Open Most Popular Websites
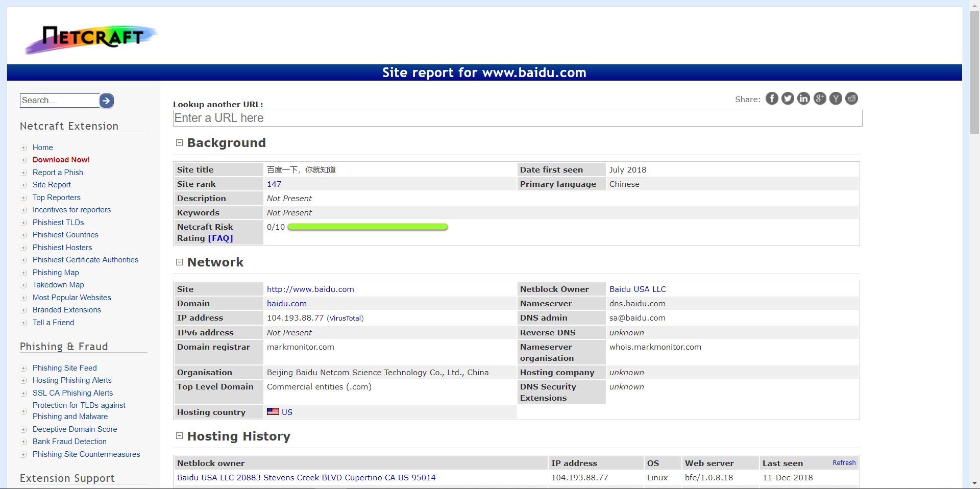This screenshot has width=980, height=489. pos(71,298)
